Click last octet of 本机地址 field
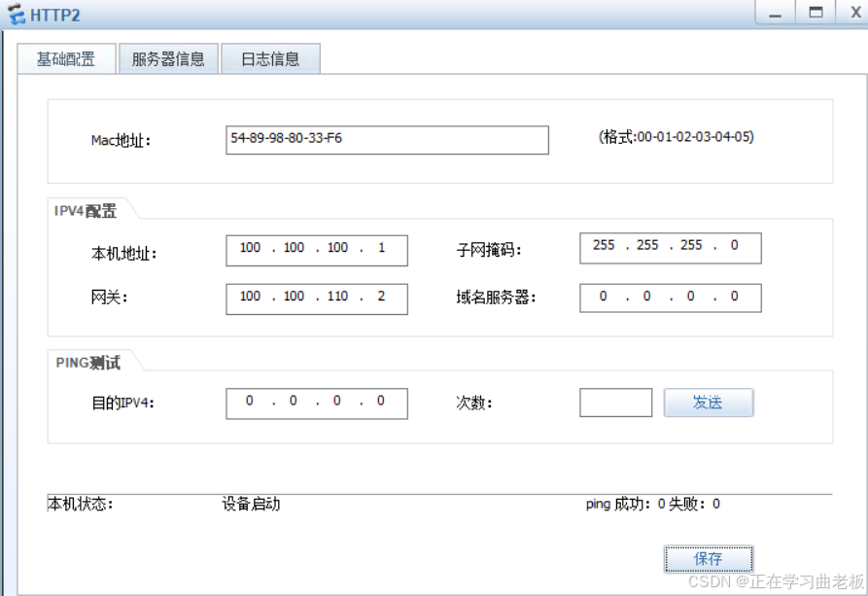Screen dimensions: 868x596 point(381,248)
